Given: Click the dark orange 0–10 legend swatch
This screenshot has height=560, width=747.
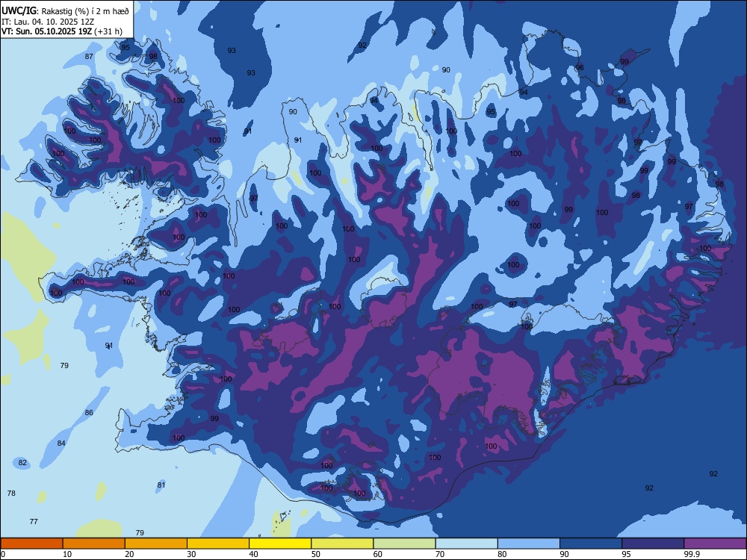Looking at the screenshot, I should tap(31, 544).
